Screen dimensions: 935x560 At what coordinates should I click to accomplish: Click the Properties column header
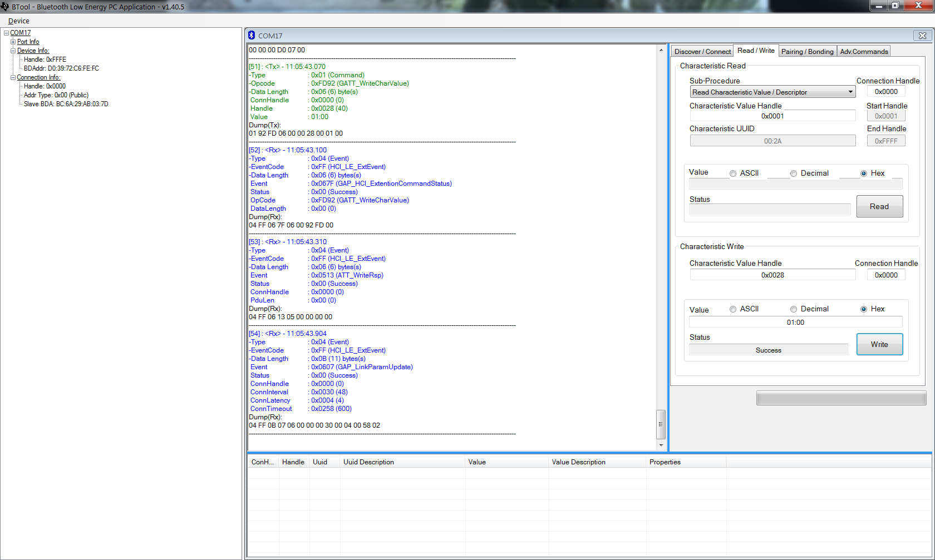click(686, 462)
